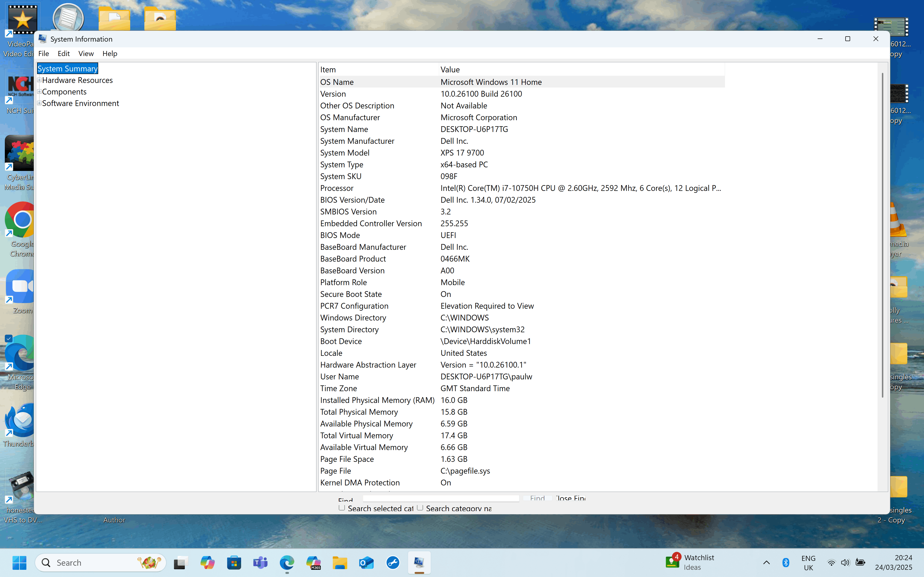Expand the Hardware Resources tree node
This screenshot has height=577, width=924.
[39, 80]
